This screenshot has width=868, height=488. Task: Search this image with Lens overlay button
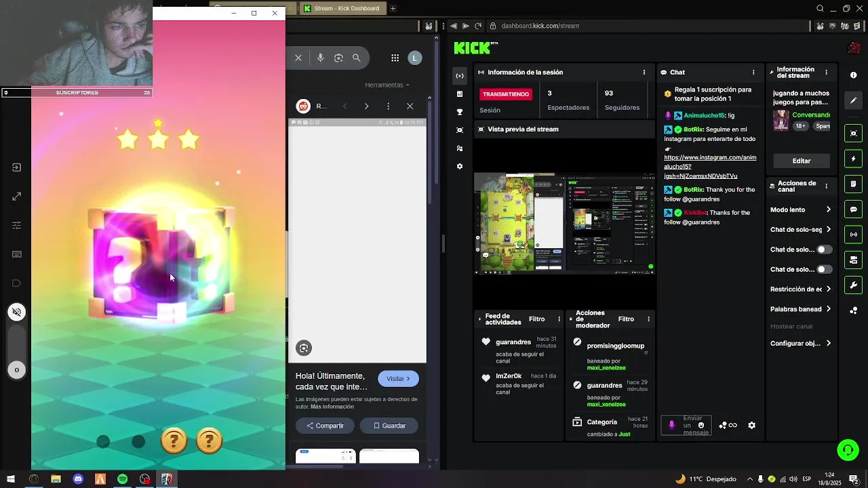(x=304, y=348)
